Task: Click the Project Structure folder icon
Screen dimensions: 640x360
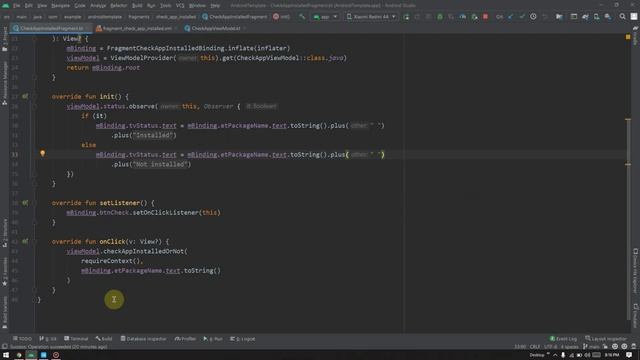Action: [x=559, y=17]
